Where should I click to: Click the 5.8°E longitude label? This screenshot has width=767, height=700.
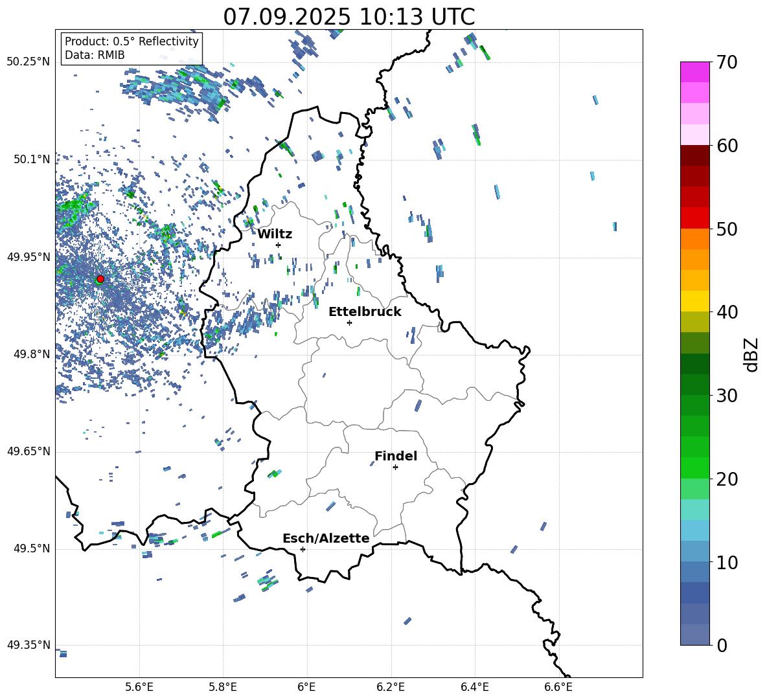coord(223,687)
